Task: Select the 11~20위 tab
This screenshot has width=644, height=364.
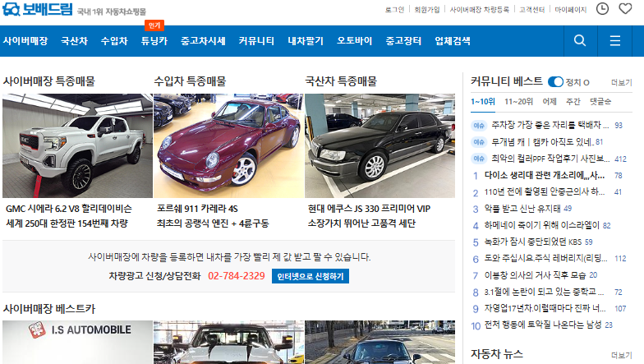Action: [x=518, y=102]
